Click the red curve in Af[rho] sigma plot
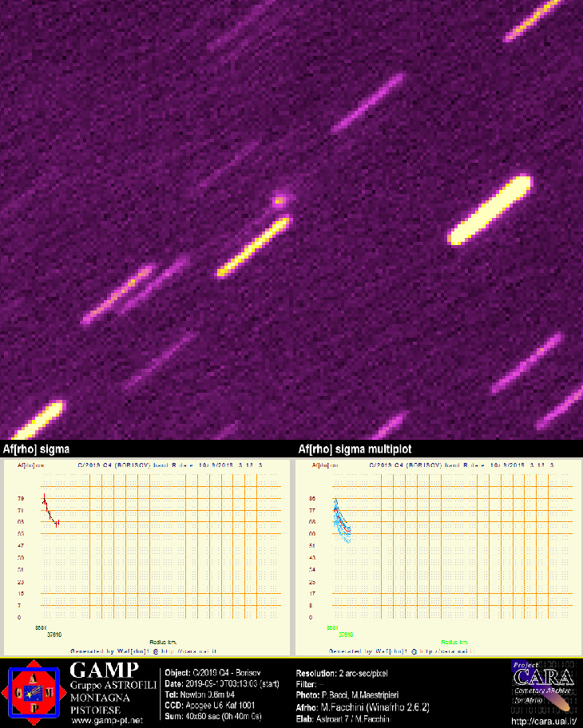The width and height of the screenshot is (583, 728). (x=50, y=512)
